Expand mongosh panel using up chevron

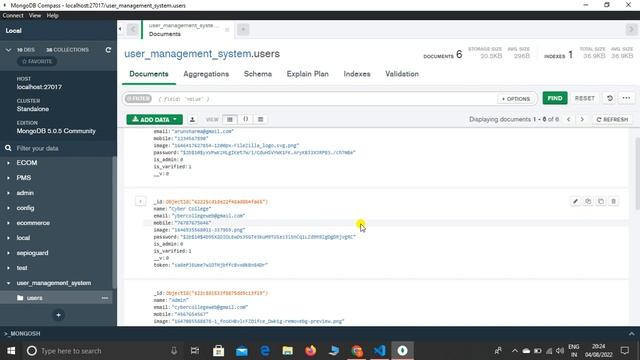pyautogui.click(x=631, y=333)
